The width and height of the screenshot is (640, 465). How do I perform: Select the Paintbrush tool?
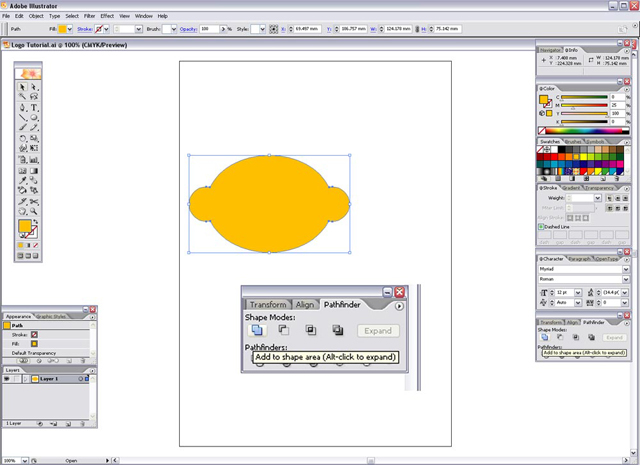click(x=22, y=127)
